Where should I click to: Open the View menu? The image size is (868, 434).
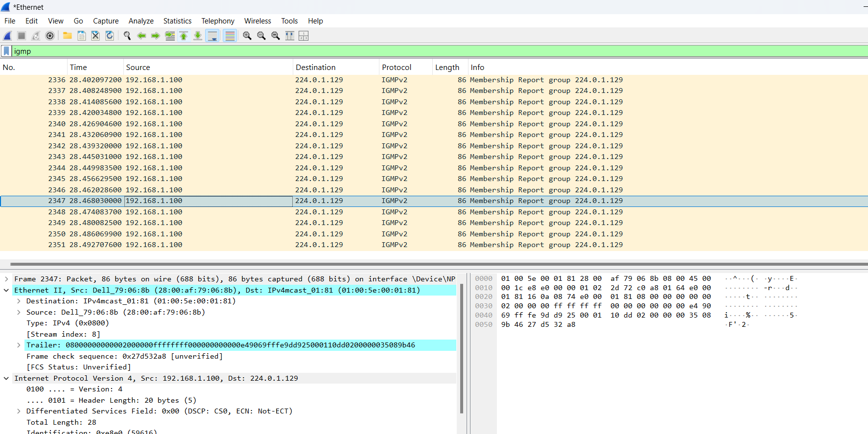tap(56, 21)
